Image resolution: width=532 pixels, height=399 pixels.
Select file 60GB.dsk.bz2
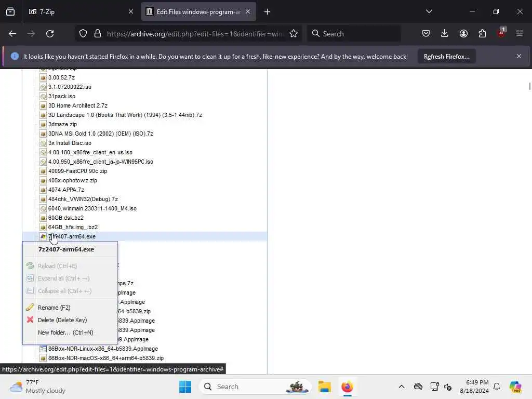66,218
